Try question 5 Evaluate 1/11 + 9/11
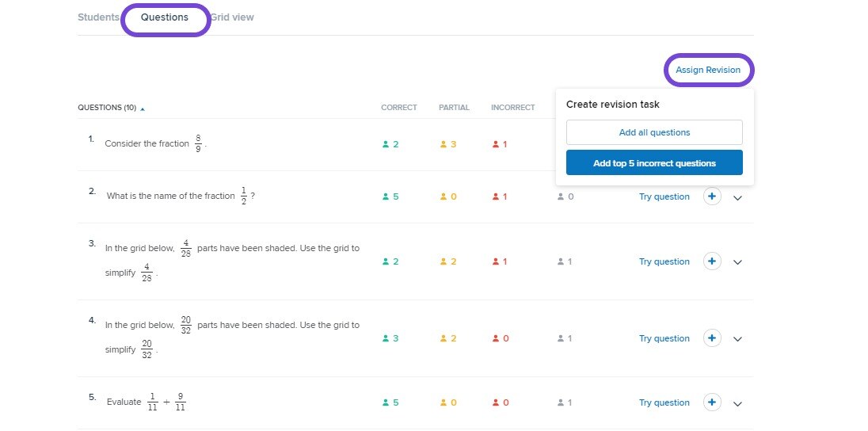Viewport: 868px width, 431px height. [664, 402]
